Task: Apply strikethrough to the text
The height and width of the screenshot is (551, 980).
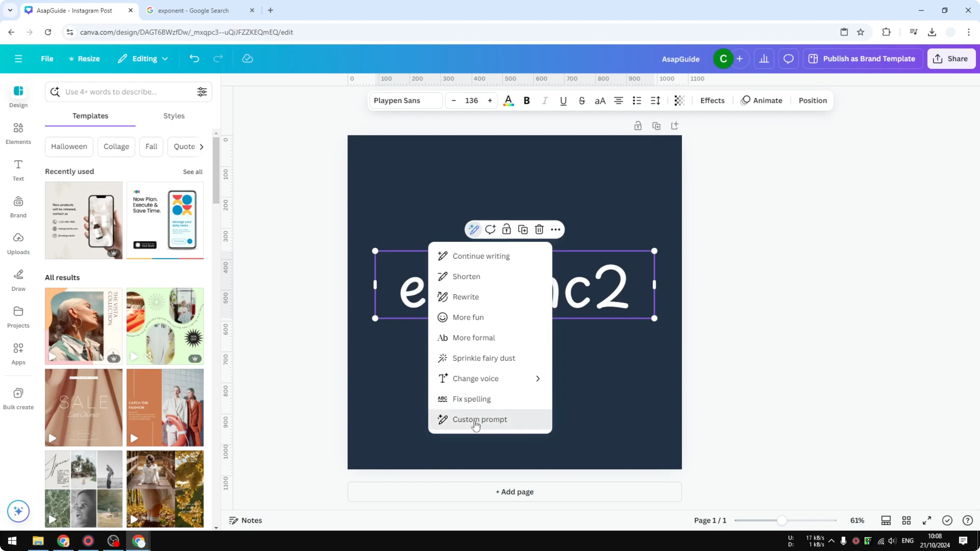Action: (582, 100)
